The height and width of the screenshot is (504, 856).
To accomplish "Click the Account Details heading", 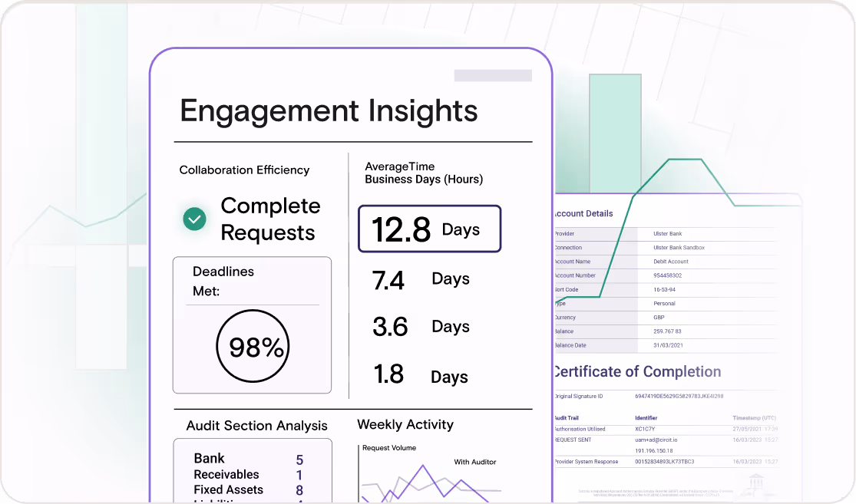I will point(583,213).
